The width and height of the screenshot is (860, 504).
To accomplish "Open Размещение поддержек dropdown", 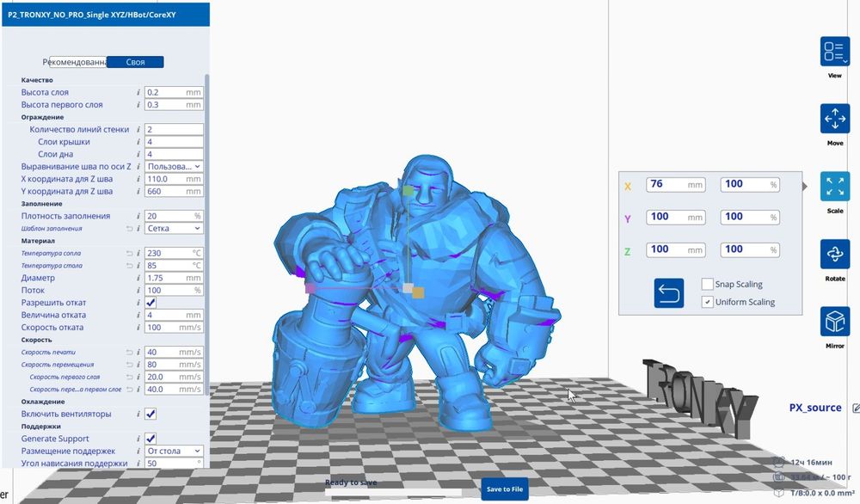I will coord(174,451).
